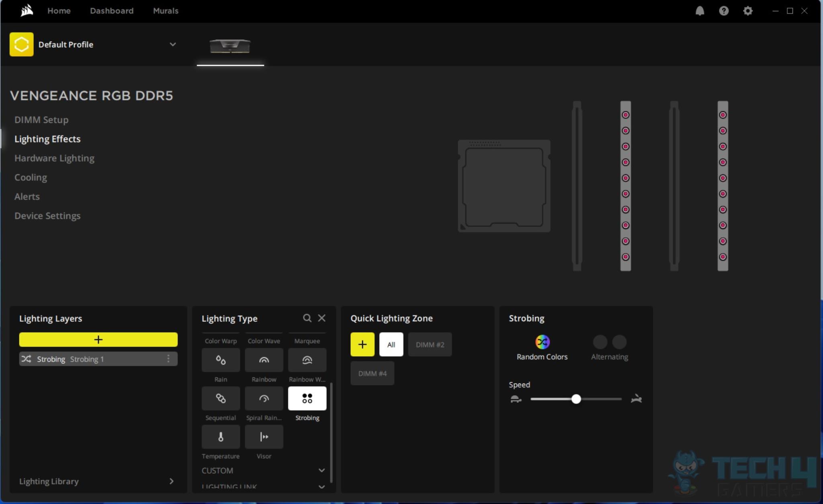Select the Color Wave effect label
The width and height of the screenshot is (823, 504).
264,341
